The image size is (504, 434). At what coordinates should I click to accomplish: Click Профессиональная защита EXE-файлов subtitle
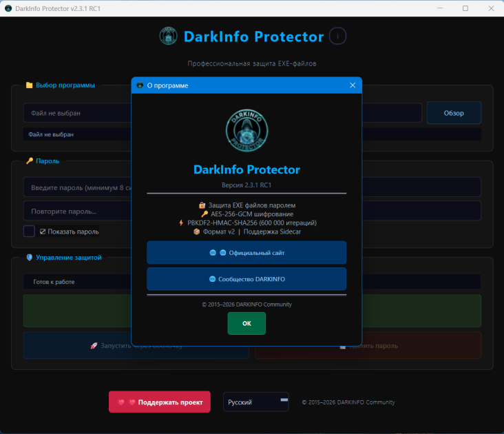[252, 63]
